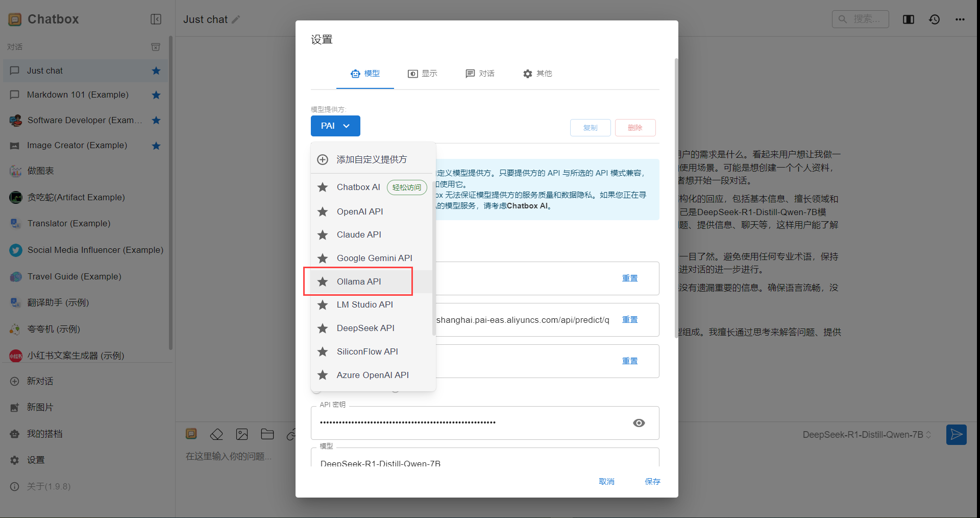
Task: Select Azure OpenAI API provider
Action: click(x=372, y=375)
